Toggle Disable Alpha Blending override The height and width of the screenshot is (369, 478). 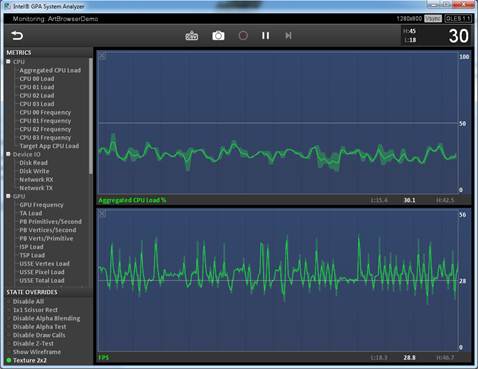pyautogui.click(x=46, y=318)
